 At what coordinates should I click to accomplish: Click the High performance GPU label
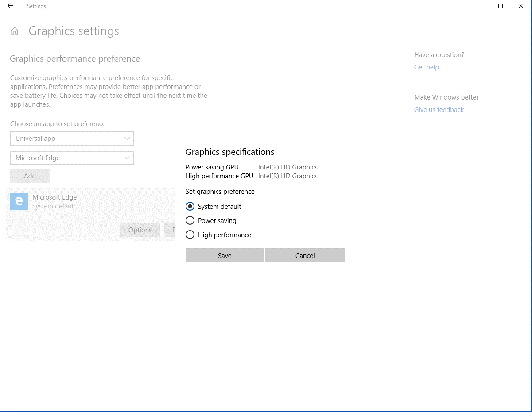pyautogui.click(x=220, y=176)
